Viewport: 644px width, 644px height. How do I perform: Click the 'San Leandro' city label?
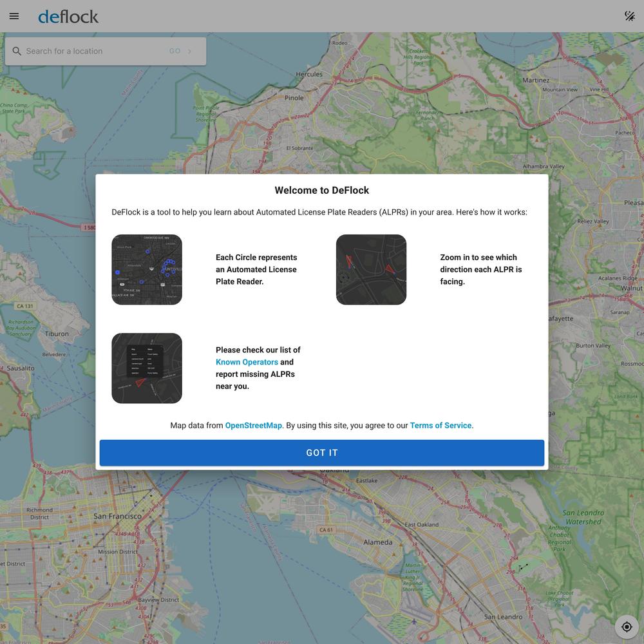pos(503,616)
